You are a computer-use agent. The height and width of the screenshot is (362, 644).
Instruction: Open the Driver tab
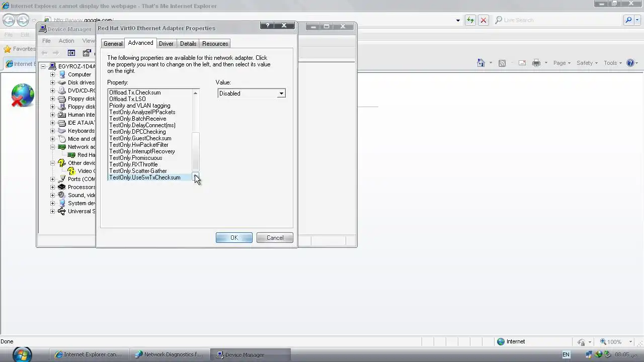(x=166, y=44)
